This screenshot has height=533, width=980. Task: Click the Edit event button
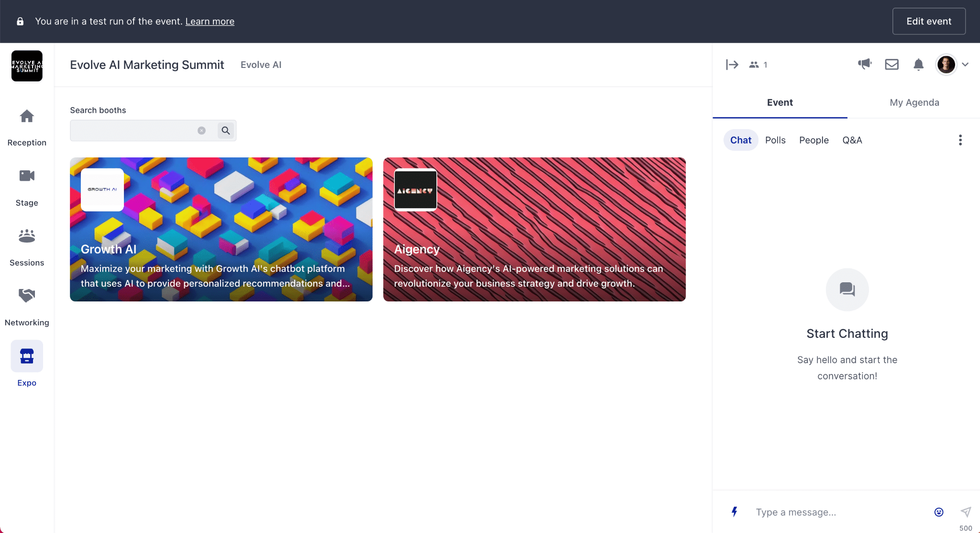928,21
